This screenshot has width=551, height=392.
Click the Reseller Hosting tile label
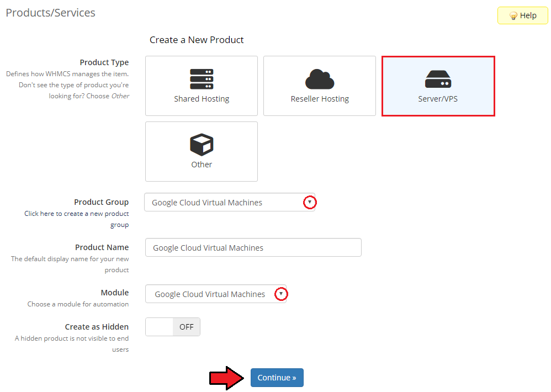[320, 99]
